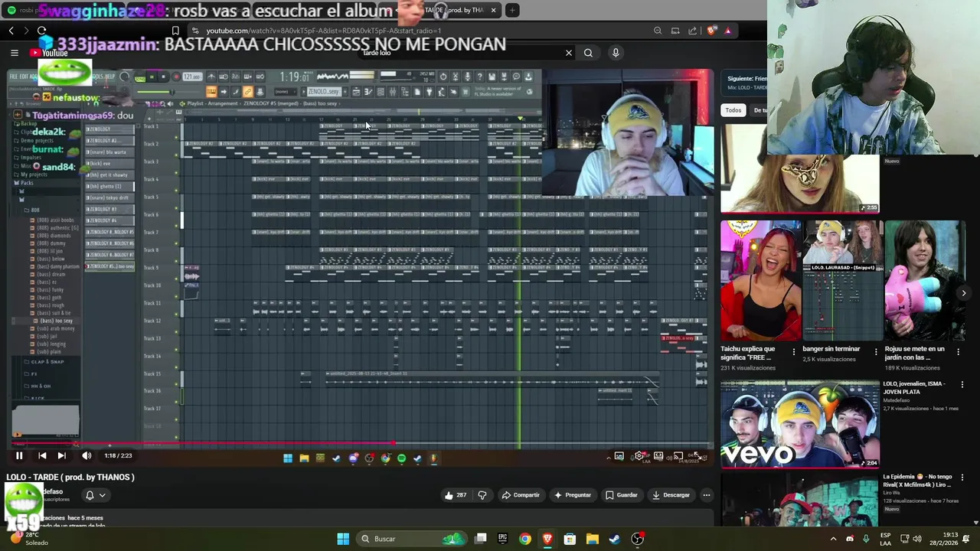Open the menu for Taichu explica short
Screen dimensions: 980x551
[x=793, y=352]
